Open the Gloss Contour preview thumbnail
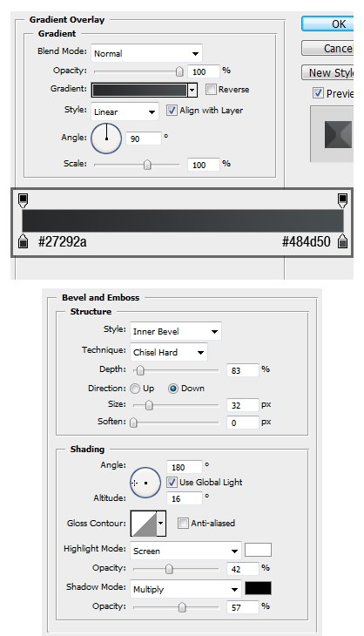 pyautogui.click(x=144, y=524)
